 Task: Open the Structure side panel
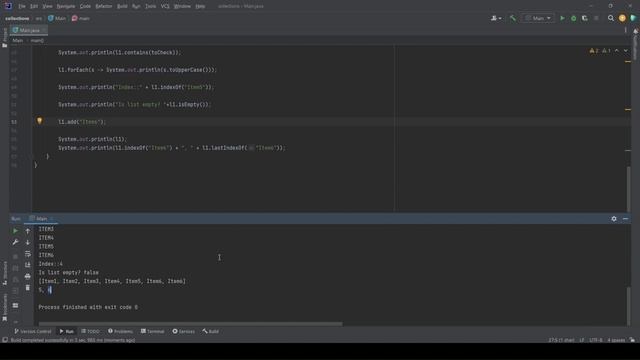[4, 273]
